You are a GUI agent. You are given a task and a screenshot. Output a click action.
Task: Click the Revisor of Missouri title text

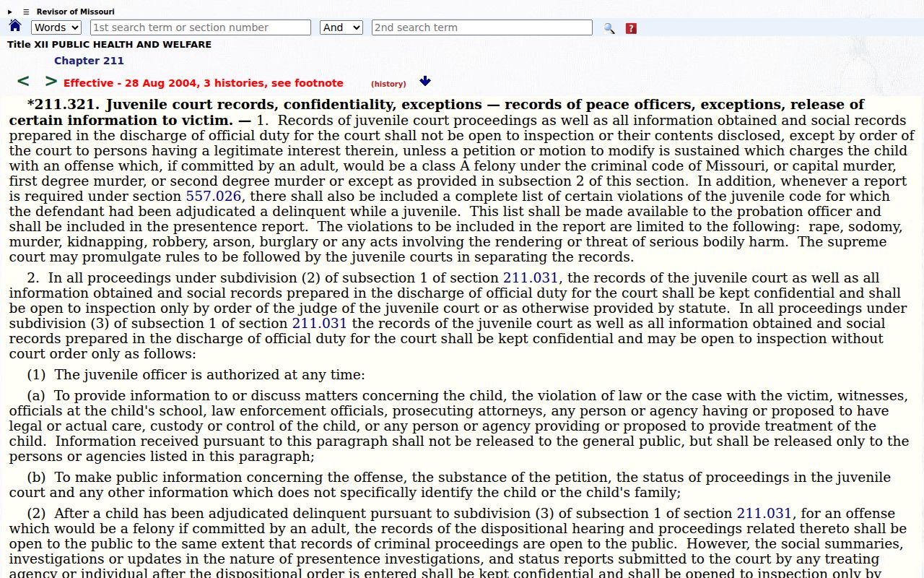point(75,12)
